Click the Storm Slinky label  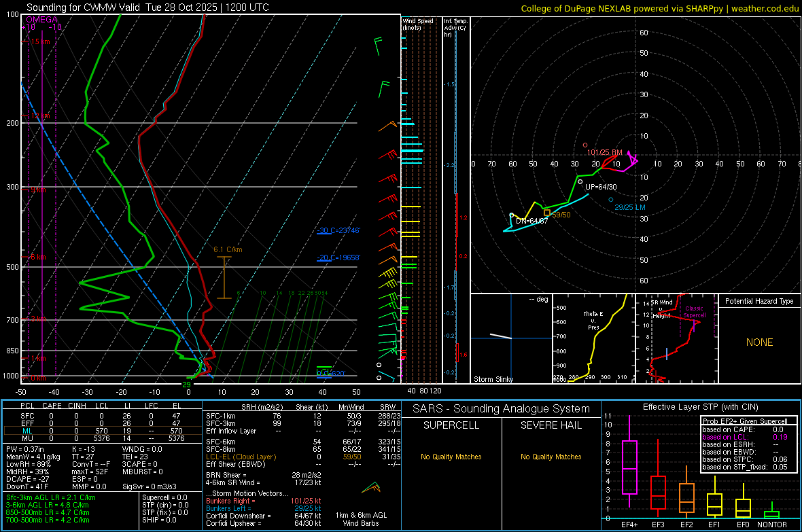click(x=493, y=379)
